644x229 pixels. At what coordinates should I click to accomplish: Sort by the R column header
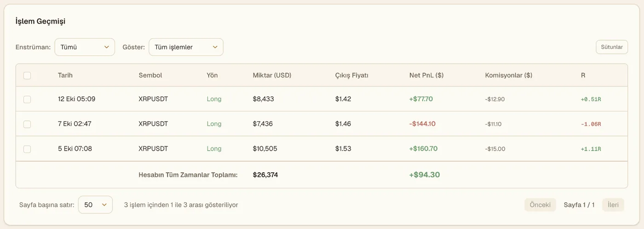tap(583, 75)
